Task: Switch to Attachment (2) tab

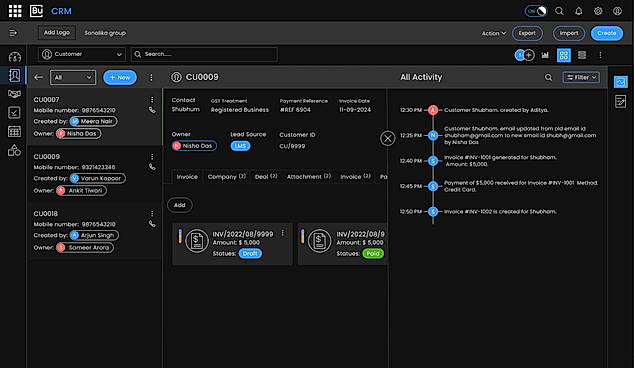Action: pos(309,177)
